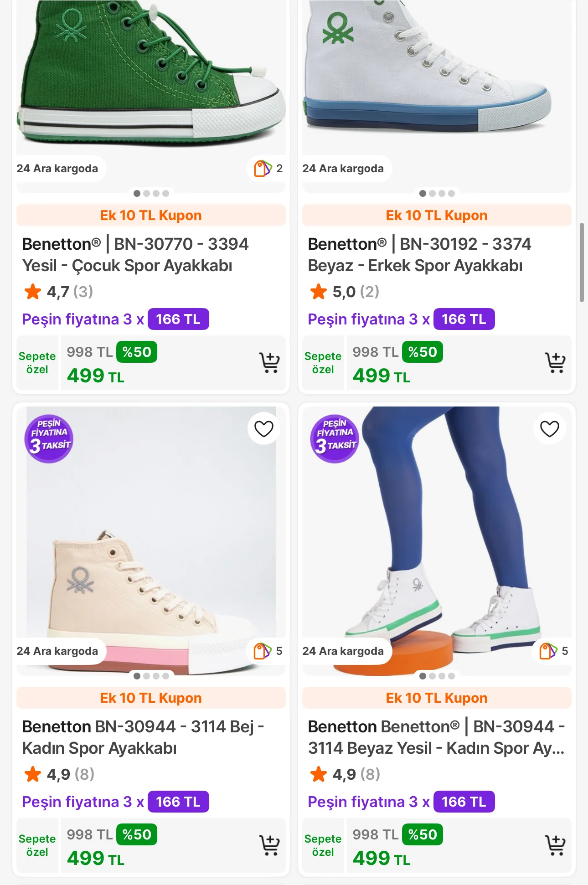The height and width of the screenshot is (885, 588).
Task: Favorite the Beyaz Yesil Kadın sneaker
Action: pos(549,429)
